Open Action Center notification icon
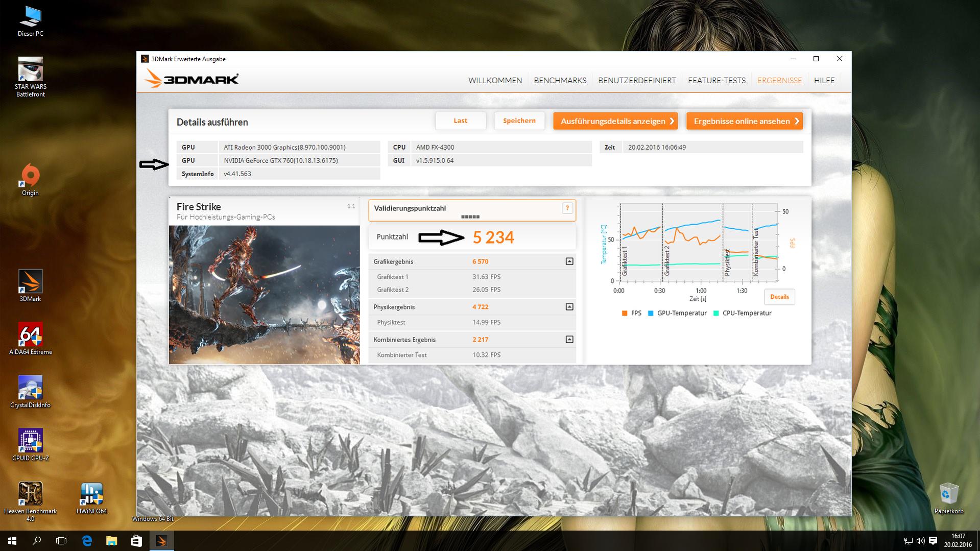 tap(933, 541)
